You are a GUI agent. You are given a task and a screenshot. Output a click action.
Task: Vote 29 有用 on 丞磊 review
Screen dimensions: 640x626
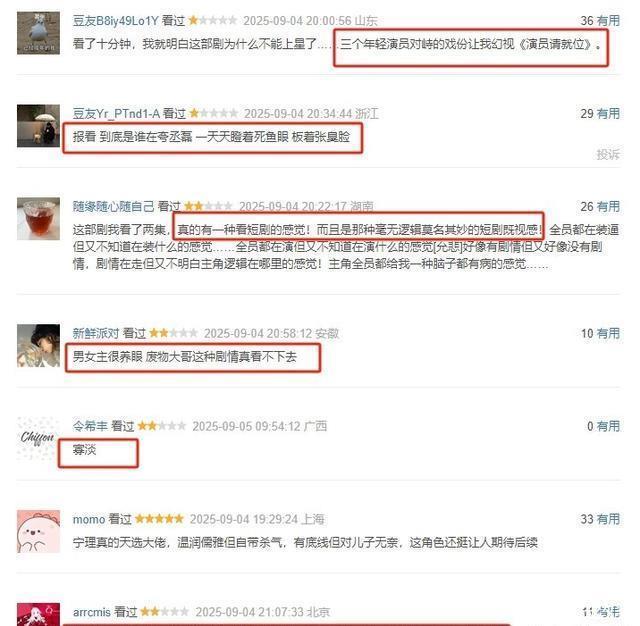point(600,114)
